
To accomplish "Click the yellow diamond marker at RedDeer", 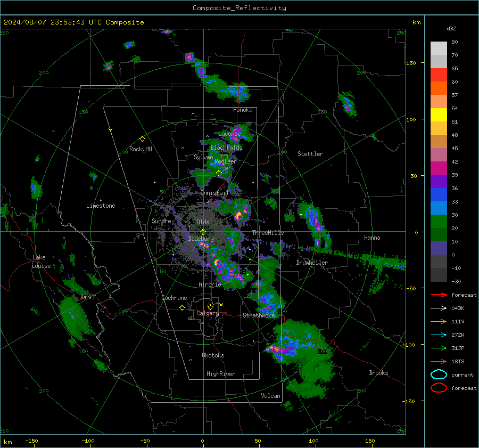I will (219, 173).
